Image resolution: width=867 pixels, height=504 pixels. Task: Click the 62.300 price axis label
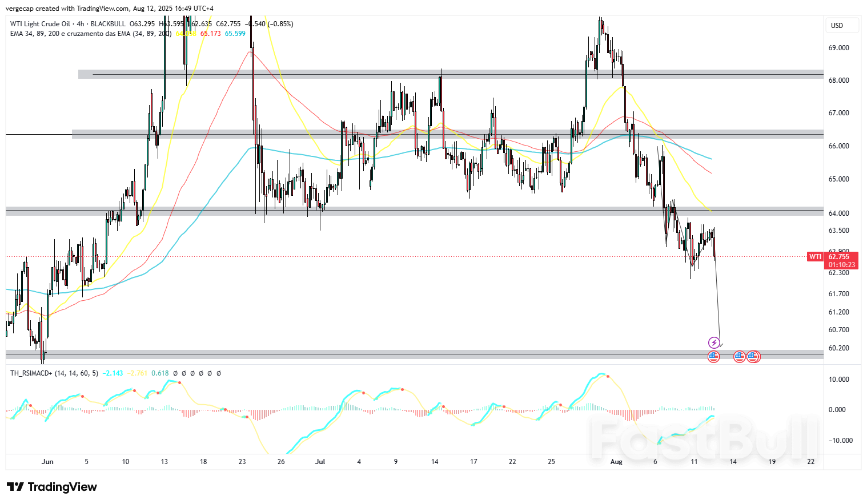(838, 273)
